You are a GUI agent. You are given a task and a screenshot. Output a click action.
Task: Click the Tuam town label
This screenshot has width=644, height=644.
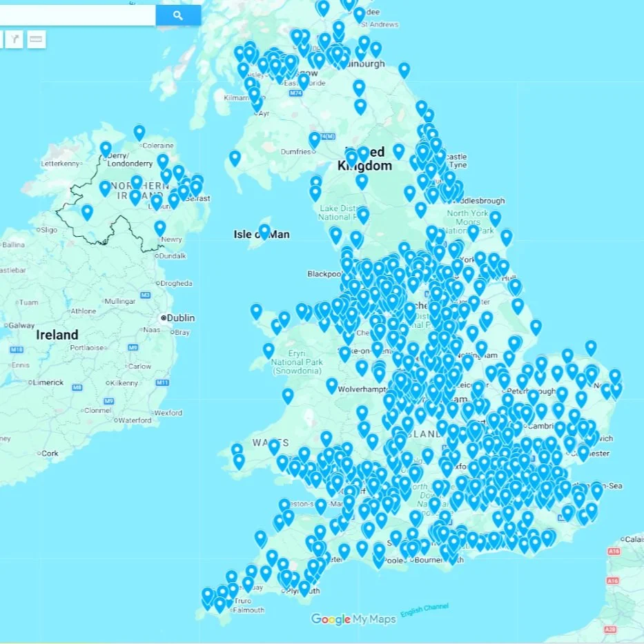(x=29, y=302)
